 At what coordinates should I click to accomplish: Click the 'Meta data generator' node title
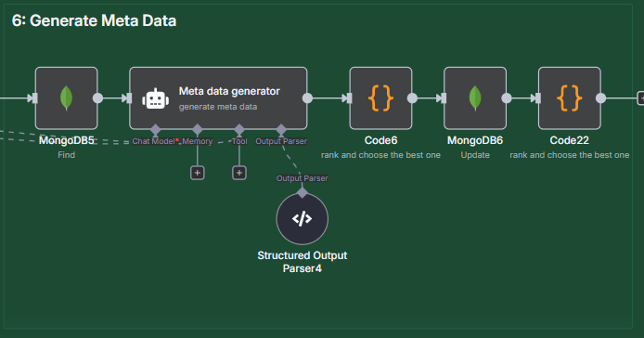tap(229, 91)
